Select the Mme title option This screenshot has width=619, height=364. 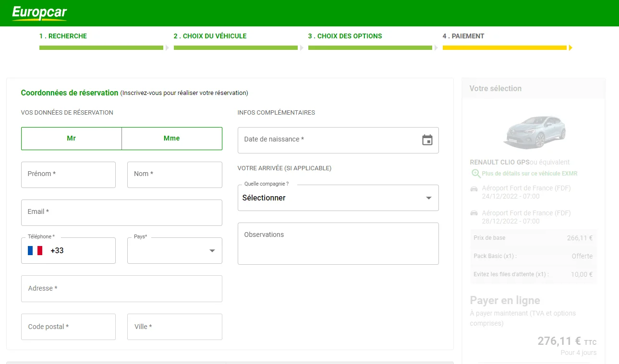(172, 138)
